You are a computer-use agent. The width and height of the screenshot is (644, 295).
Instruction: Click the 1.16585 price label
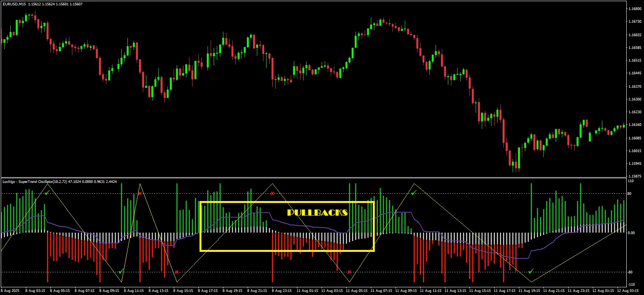[635, 48]
